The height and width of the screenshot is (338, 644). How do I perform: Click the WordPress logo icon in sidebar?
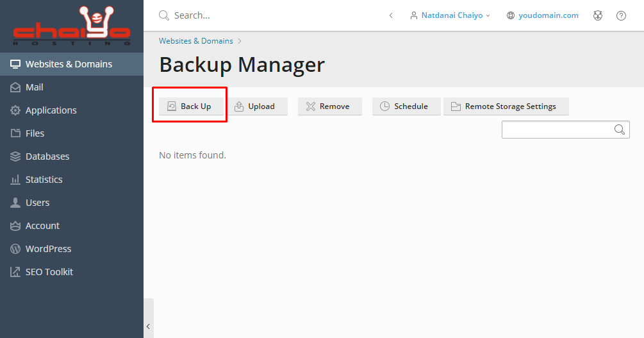click(x=15, y=249)
